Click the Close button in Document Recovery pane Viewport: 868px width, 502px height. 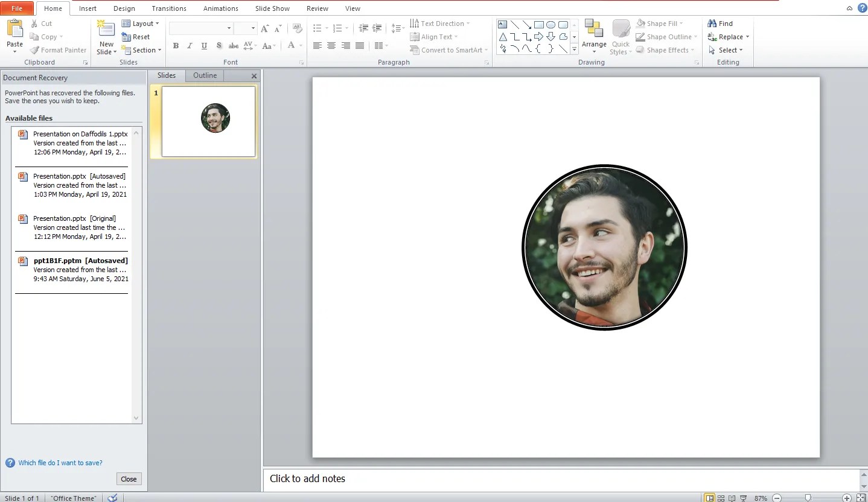(129, 478)
